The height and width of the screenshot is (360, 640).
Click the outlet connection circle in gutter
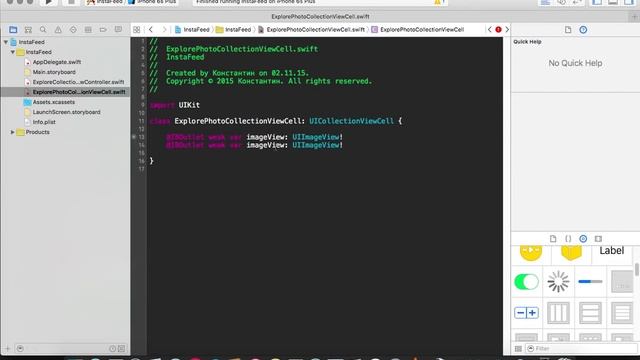(x=134, y=137)
